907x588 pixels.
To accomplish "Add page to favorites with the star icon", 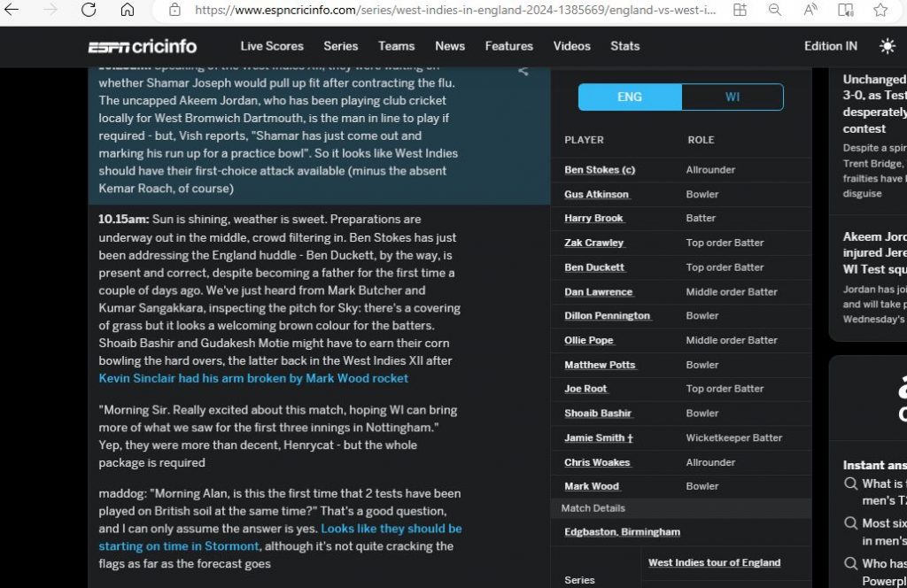I will (880, 10).
